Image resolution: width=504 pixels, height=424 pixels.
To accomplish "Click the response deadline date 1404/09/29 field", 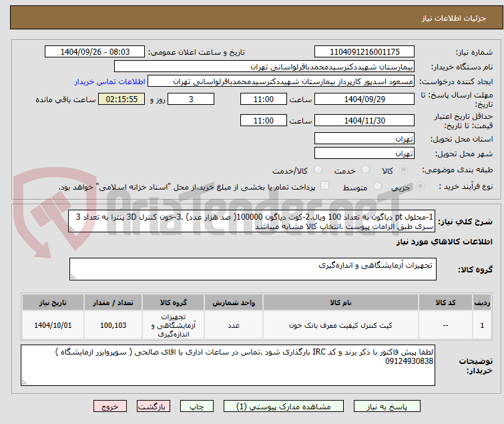I will (x=364, y=99).
